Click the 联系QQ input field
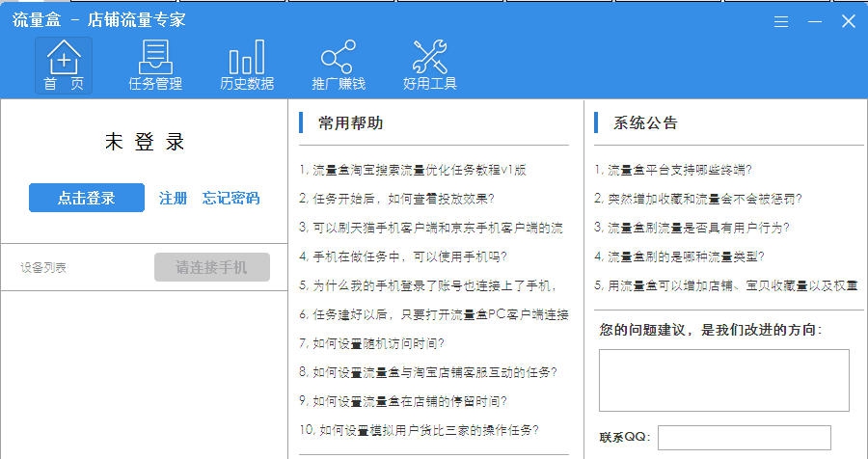868x459 pixels. click(744, 438)
